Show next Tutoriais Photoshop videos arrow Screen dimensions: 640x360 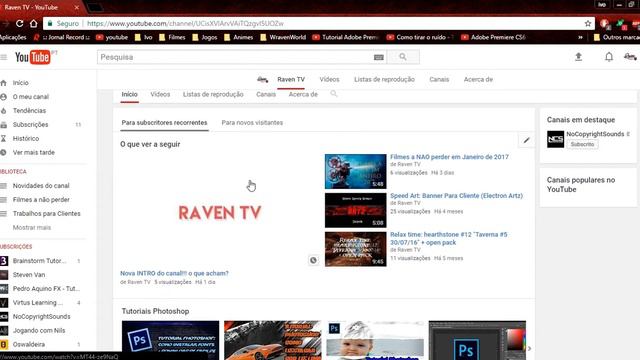[x=529, y=349]
